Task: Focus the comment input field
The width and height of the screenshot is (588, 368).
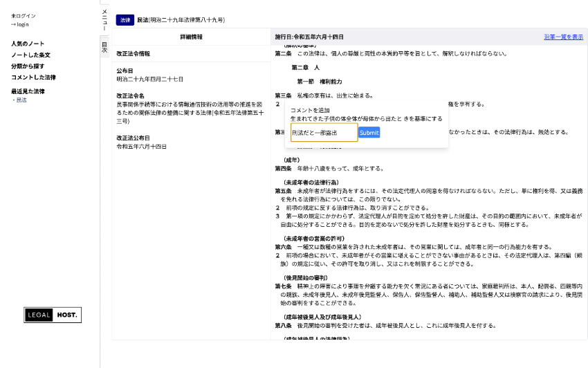Action: (x=324, y=132)
